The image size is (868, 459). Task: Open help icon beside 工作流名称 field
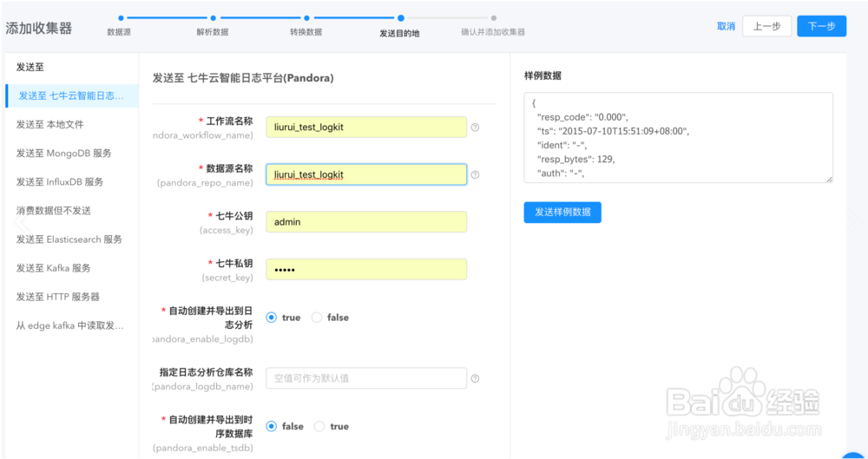(475, 128)
